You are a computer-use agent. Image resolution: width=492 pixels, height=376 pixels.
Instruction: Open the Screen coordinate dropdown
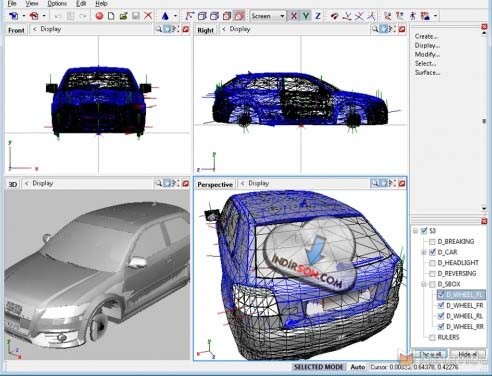point(268,16)
